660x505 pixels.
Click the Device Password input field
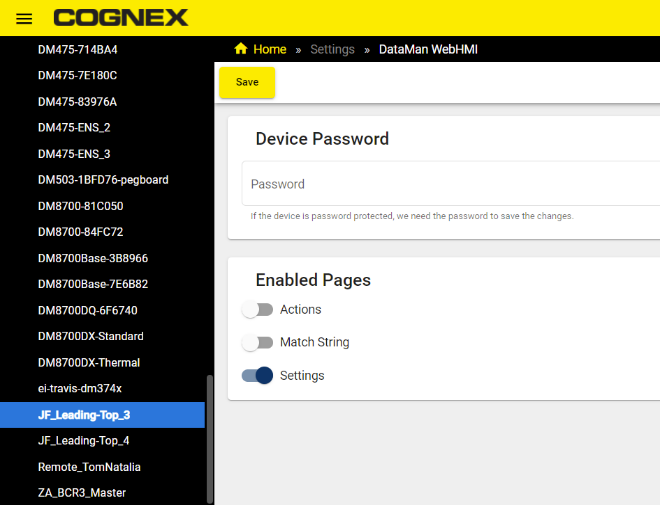coord(450,184)
